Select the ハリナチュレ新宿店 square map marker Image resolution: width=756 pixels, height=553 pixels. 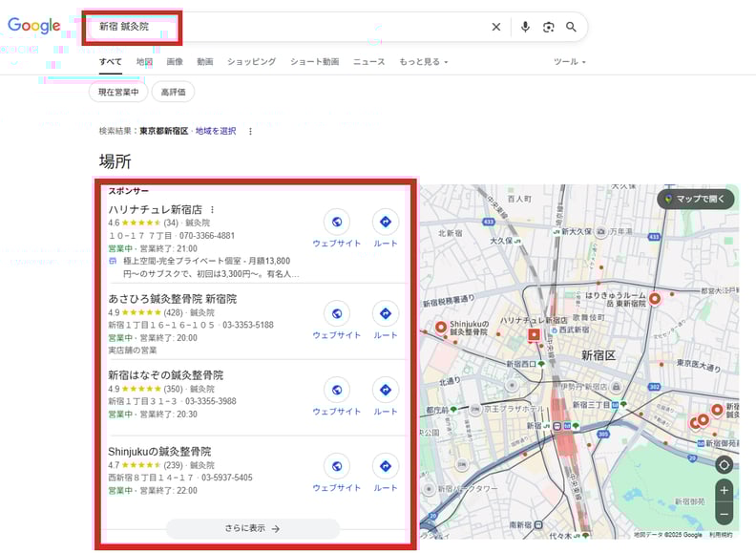point(534,334)
